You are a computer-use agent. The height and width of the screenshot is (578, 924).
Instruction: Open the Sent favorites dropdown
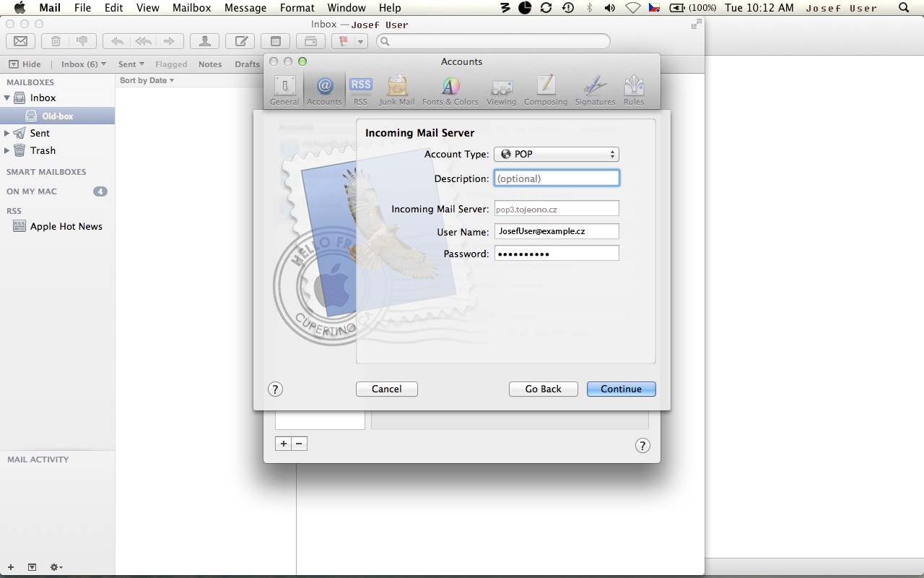point(131,64)
